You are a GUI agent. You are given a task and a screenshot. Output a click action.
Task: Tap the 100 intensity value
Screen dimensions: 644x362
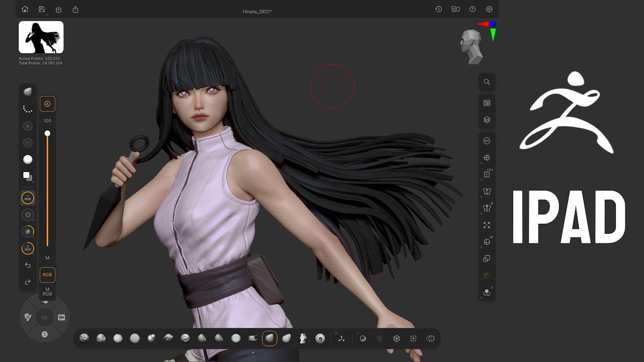(x=47, y=121)
